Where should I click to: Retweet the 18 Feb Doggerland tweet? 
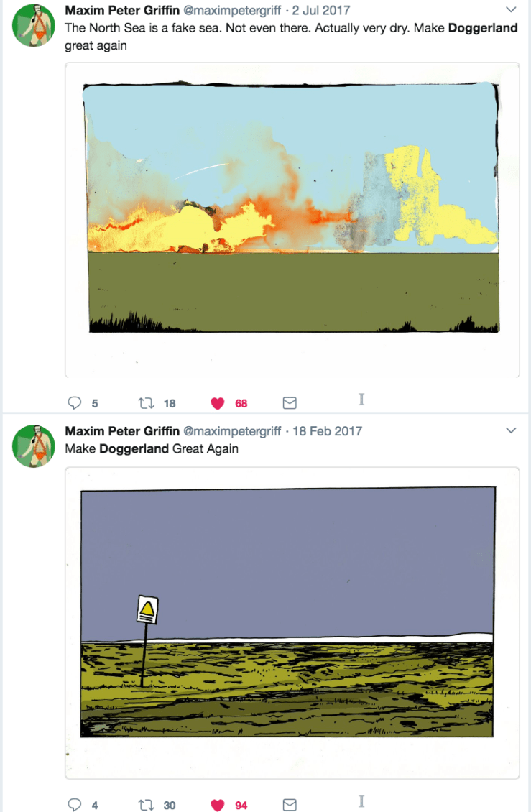[x=147, y=805]
